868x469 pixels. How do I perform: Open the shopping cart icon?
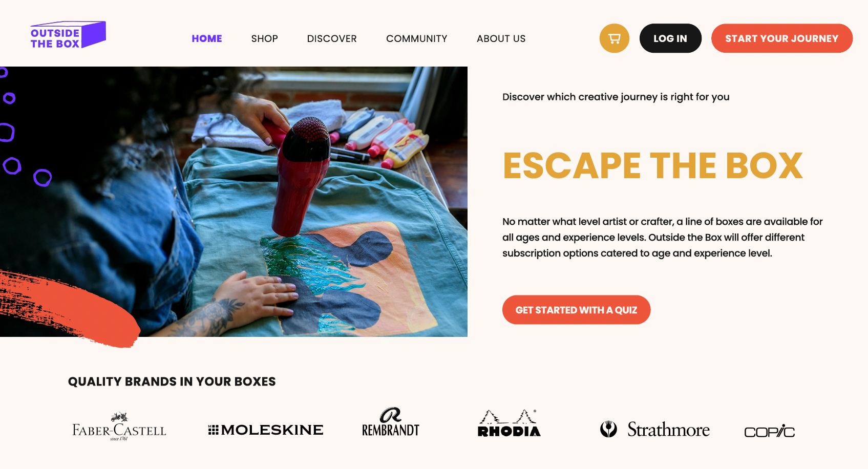tap(614, 38)
